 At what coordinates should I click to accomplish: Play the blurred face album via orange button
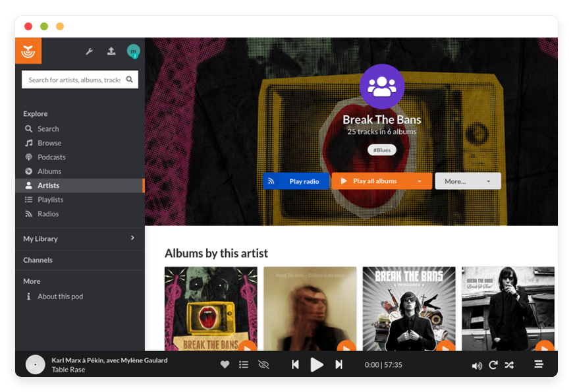346,347
